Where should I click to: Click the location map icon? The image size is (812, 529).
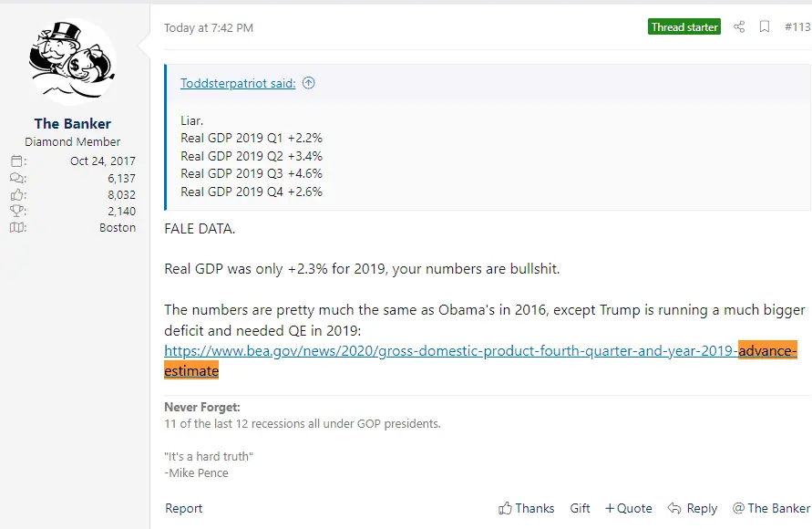[18, 228]
